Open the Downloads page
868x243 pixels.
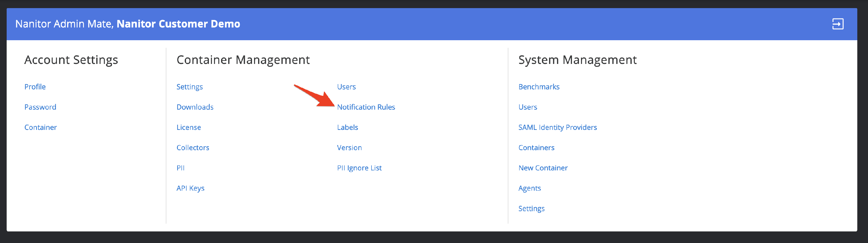(195, 107)
